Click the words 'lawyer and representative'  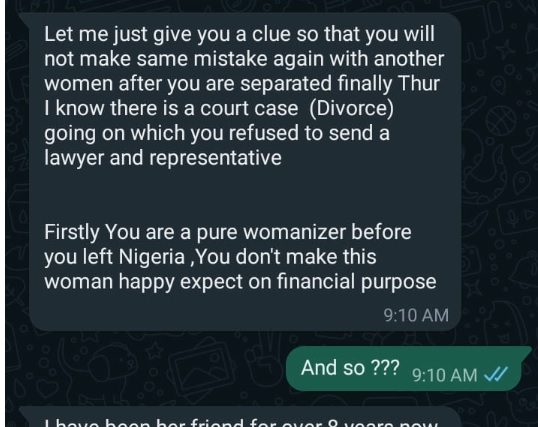click(x=163, y=158)
